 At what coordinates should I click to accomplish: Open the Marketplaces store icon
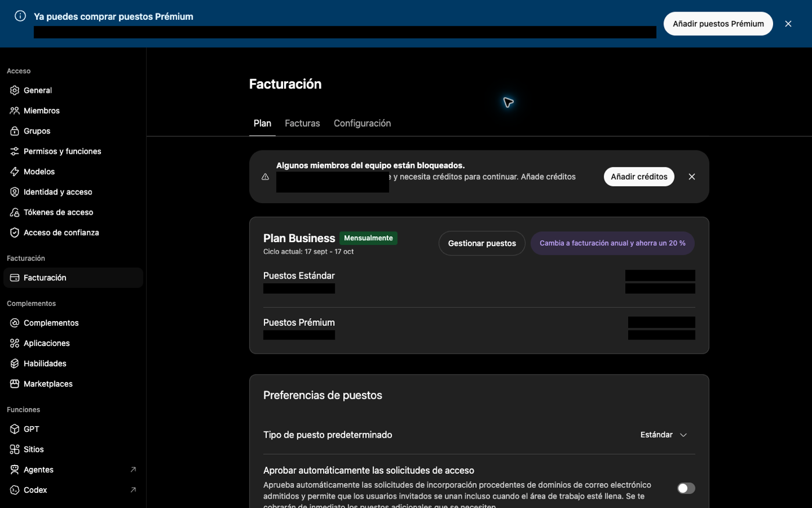[14, 384]
